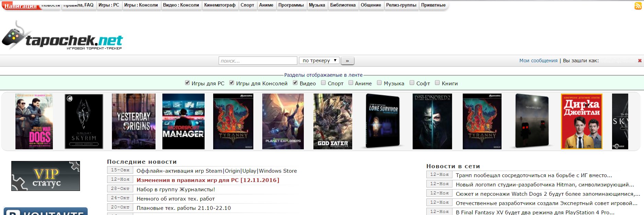Open the Правила, FAQ menu
Viewport: 644px width, 215px height.
coord(79,5)
